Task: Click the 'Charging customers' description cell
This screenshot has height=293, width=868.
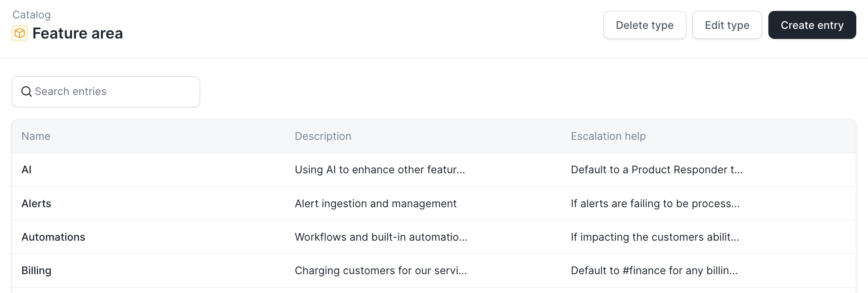Action: [380, 270]
